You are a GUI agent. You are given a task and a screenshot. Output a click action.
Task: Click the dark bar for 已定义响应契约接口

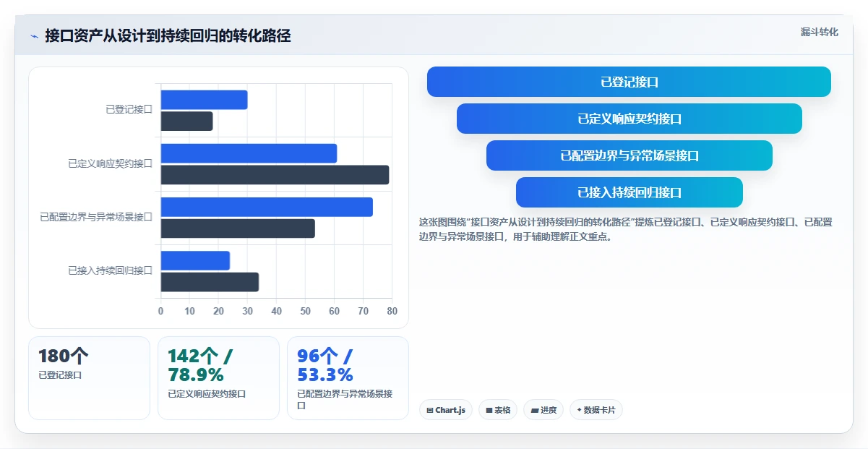tap(275, 175)
